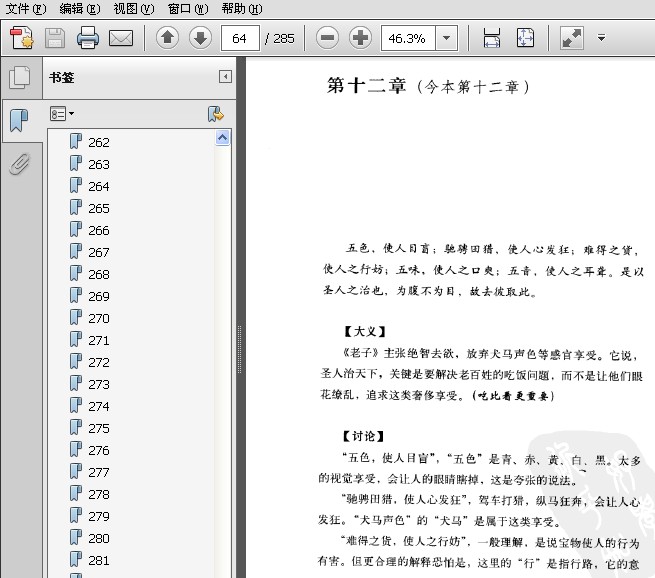Select bookmark 268
The width and height of the screenshot is (655, 578).
99,274
